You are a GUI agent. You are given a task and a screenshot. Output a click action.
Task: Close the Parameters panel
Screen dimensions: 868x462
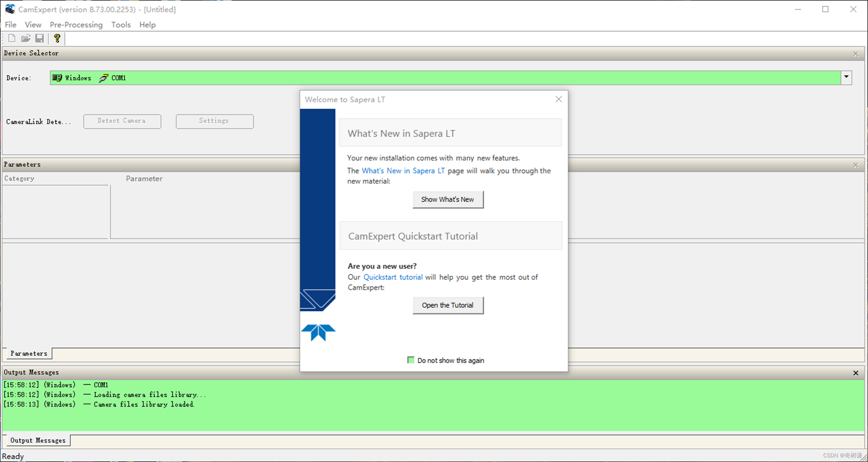(x=856, y=165)
